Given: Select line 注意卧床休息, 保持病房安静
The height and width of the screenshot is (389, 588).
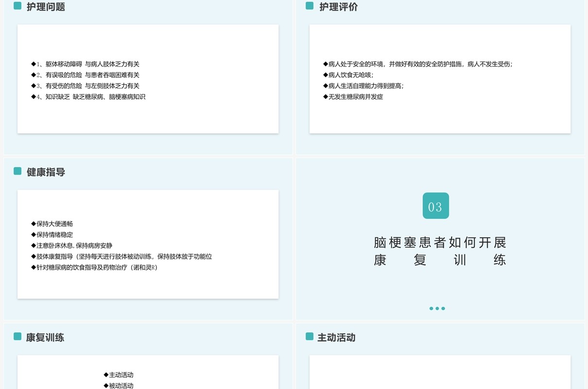Looking at the screenshot, I should [x=72, y=246].
